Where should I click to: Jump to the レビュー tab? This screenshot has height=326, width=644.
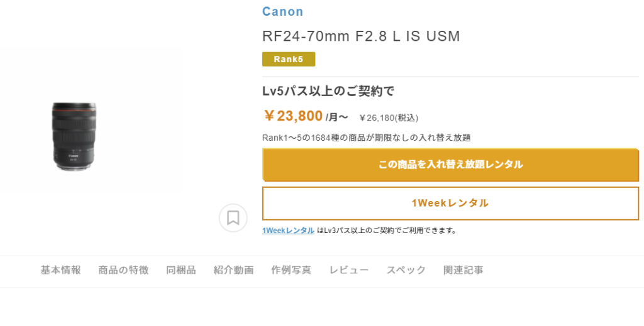point(348,270)
